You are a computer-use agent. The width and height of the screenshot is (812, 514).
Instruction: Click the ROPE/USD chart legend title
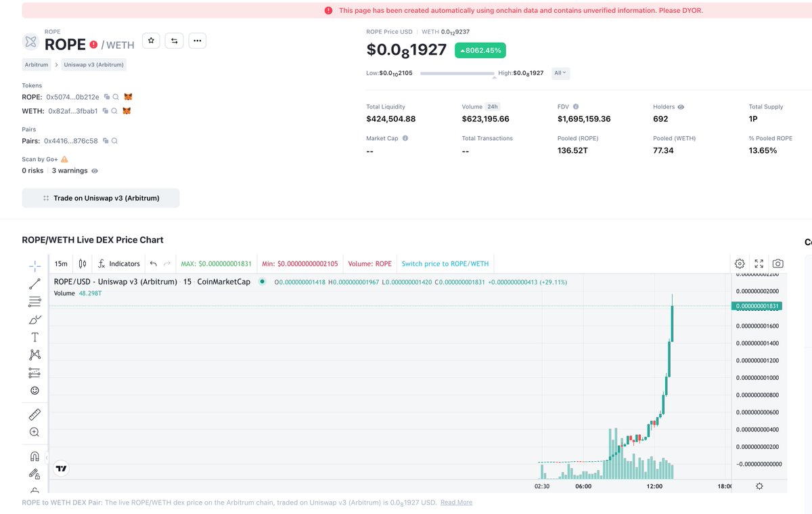[x=152, y=282]
